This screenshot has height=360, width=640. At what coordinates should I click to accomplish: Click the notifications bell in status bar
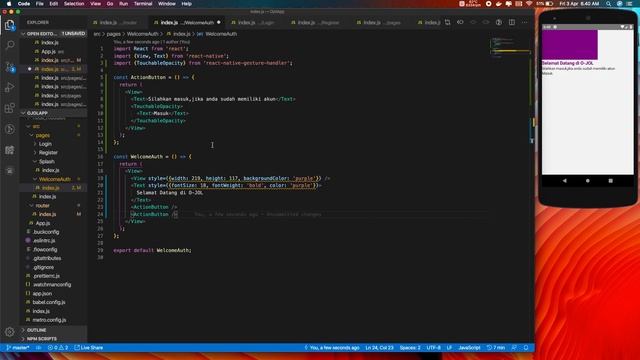click(x=526, y=348)
